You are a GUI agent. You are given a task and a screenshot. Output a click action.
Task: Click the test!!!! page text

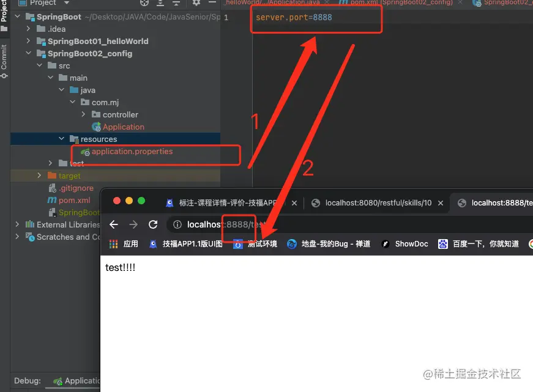click(121, 268)
